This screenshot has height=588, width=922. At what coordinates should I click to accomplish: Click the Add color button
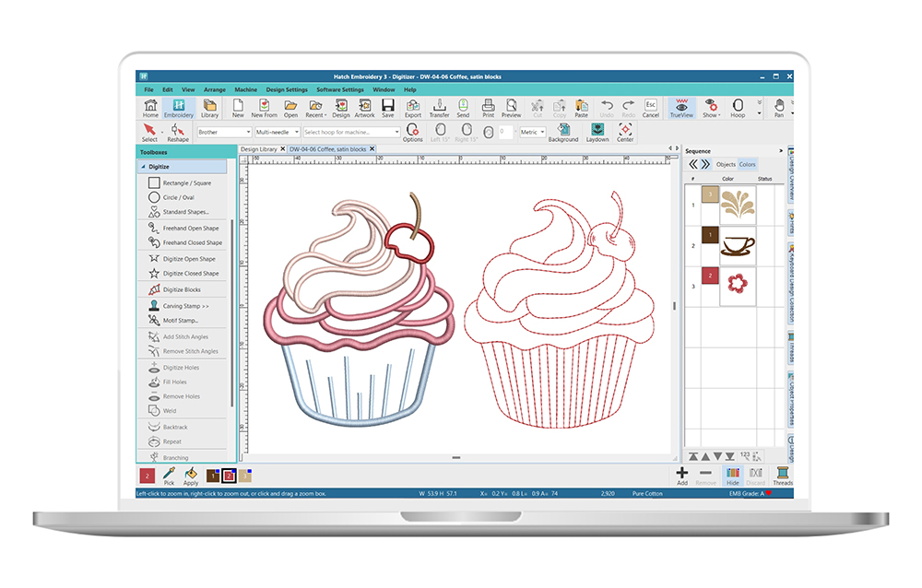681,475
